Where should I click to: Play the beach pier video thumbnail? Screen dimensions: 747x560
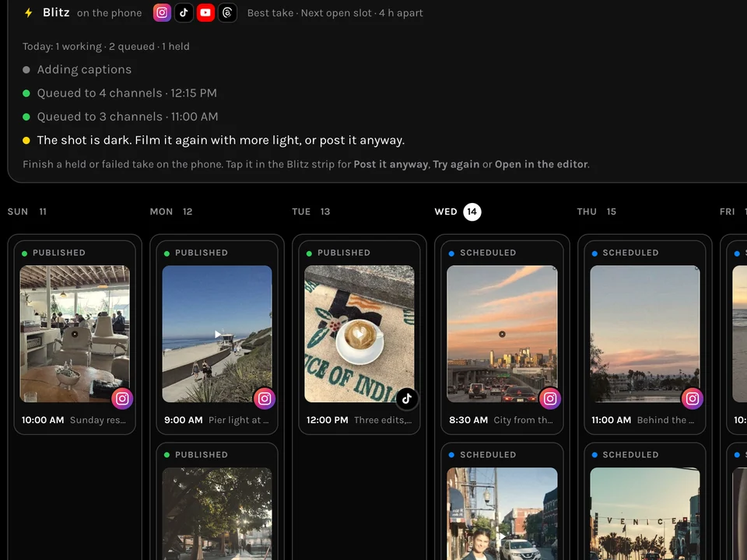217,334
